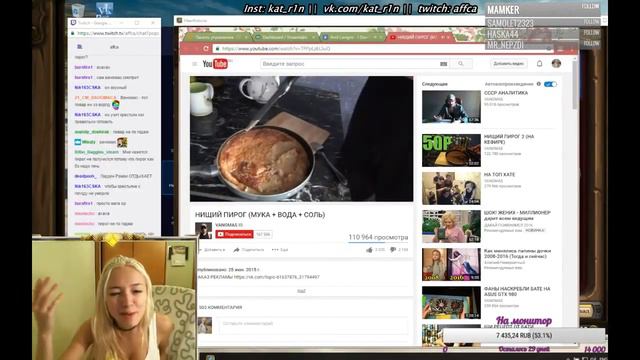The width and height of the screenshot is (640, 360).
Task: Toggle the Автовоспроизведение autoplay switch
Action: click(550, 84)
